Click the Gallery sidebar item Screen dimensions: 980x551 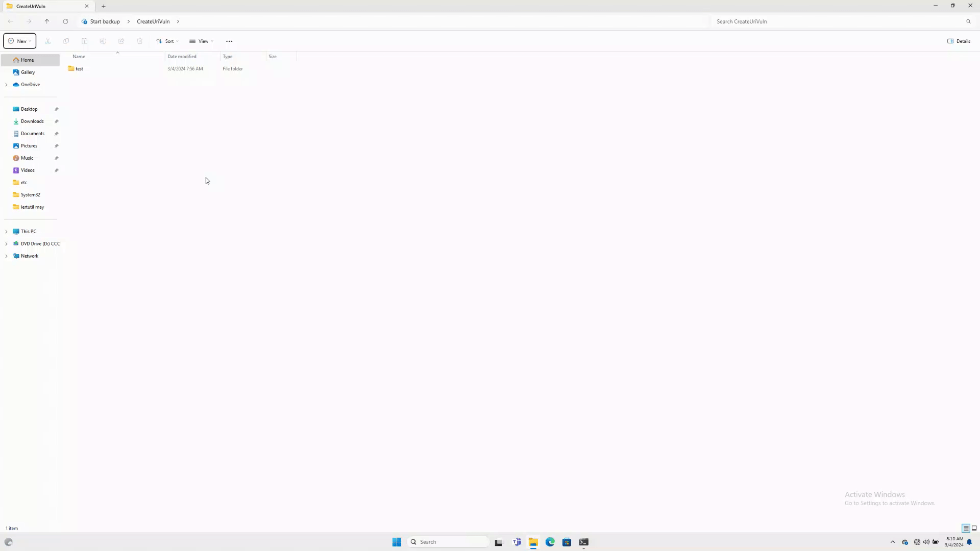[x=28, y=72]
